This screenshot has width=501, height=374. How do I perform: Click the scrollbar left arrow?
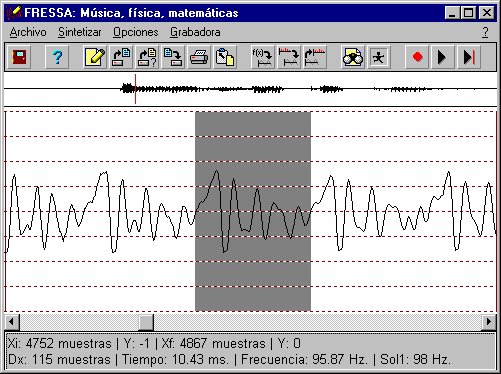click(12, 322)
